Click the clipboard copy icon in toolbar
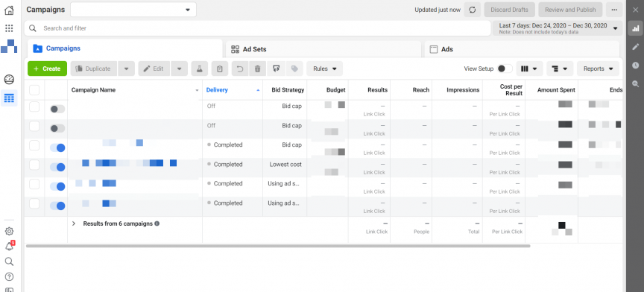 point(220,69)
